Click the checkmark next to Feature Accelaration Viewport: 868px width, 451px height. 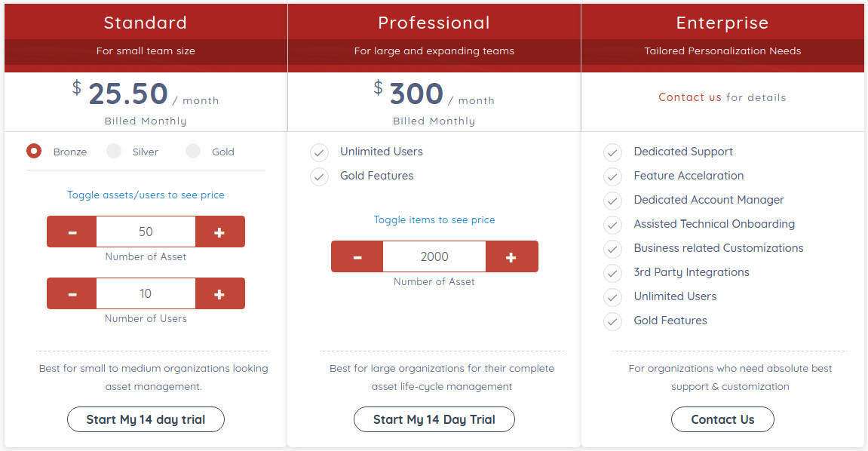pos(612,176)
